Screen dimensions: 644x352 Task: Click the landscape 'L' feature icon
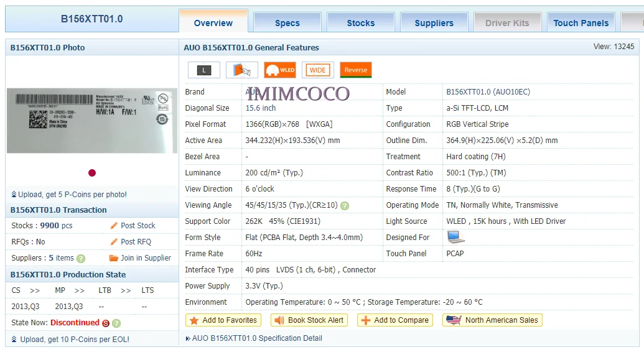click(203, 70)
